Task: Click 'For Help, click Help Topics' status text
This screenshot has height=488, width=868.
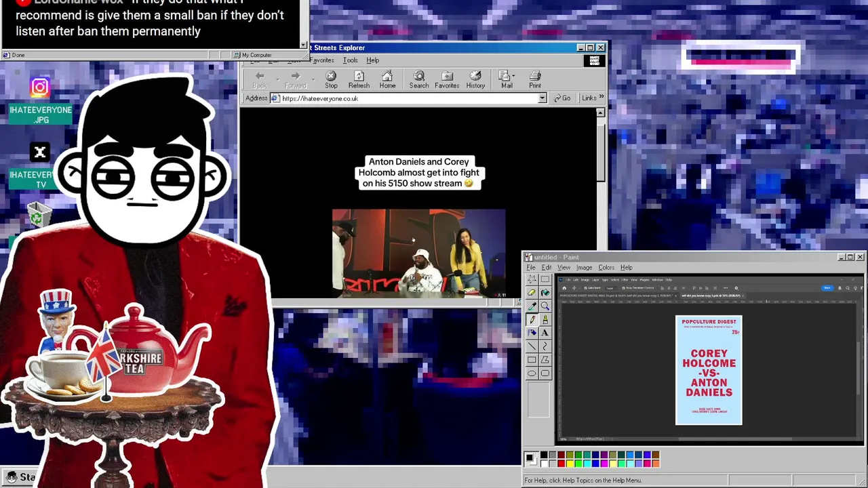Action: [583, 481]
